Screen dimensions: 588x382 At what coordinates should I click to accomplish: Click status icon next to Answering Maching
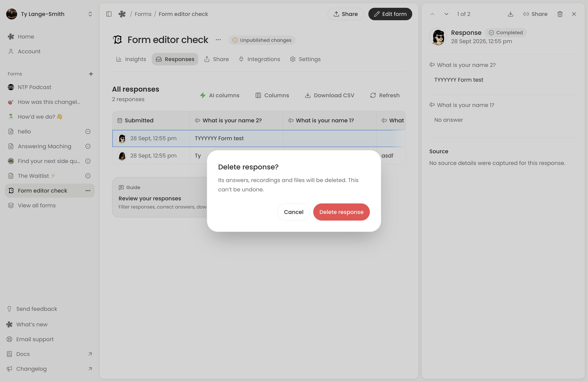tap(88, 146)
